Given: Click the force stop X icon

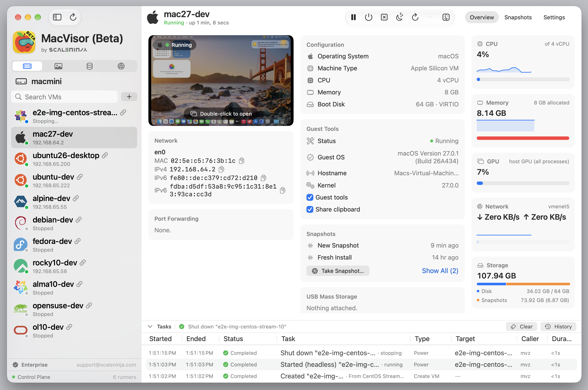Looking at the screenshot, I should tap(384, 17).
